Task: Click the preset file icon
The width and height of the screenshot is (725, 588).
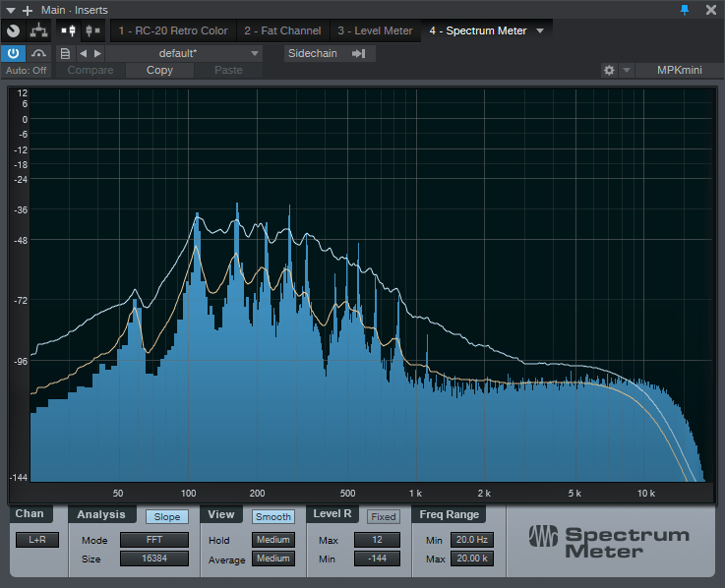Action: point(65,53)
